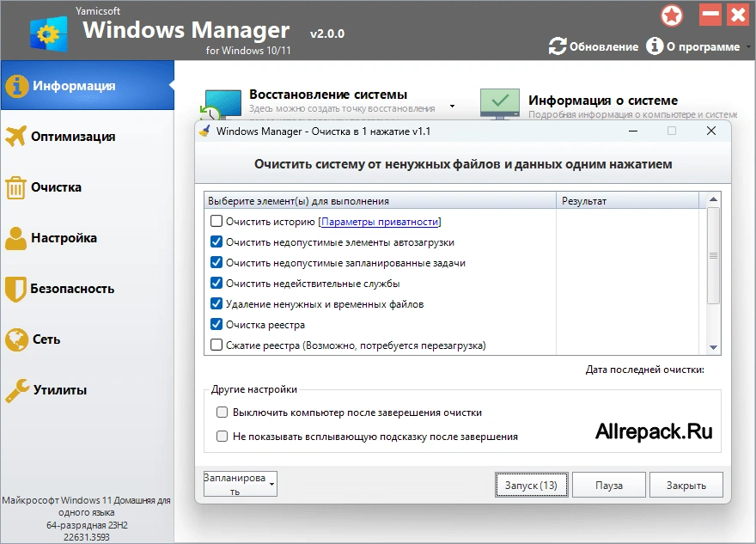
Task: Click the System Restore monitor icon
Action: (221, 105)
